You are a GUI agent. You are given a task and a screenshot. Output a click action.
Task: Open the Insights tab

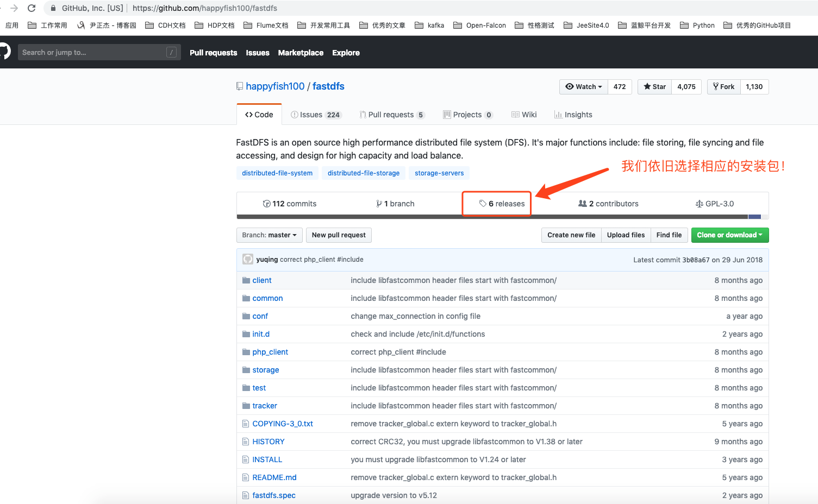[573, 115]
